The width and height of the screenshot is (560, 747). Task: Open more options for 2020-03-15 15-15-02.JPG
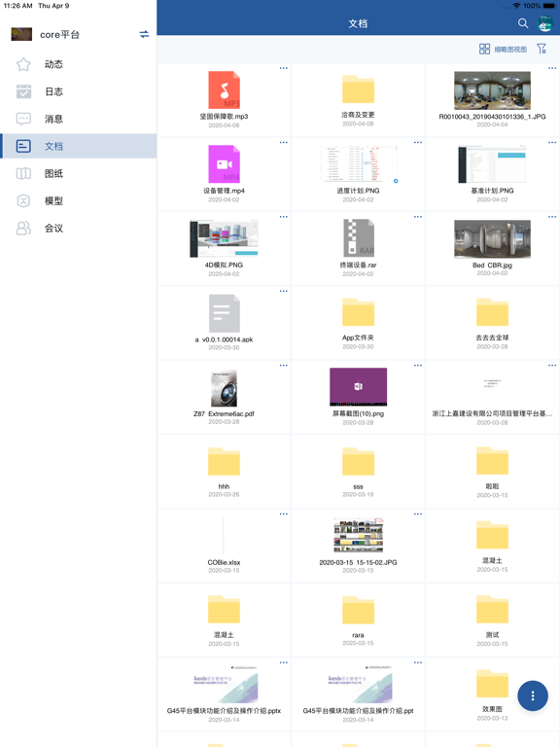418,514
